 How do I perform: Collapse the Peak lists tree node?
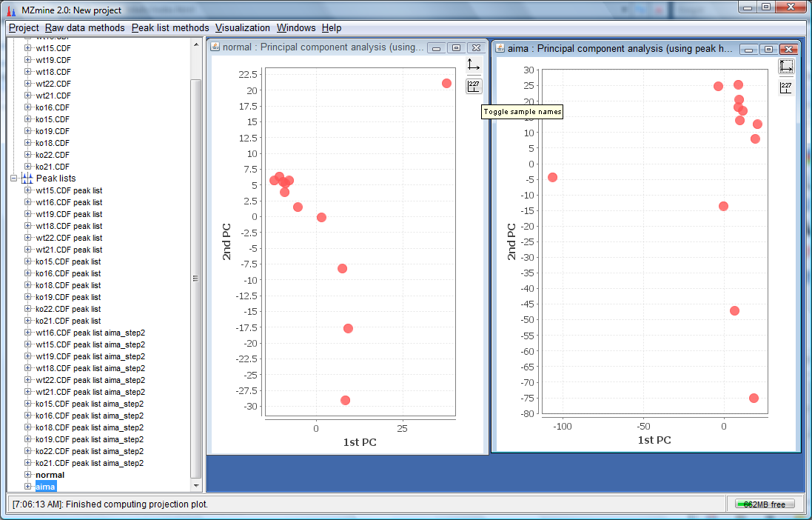[14, 179]
